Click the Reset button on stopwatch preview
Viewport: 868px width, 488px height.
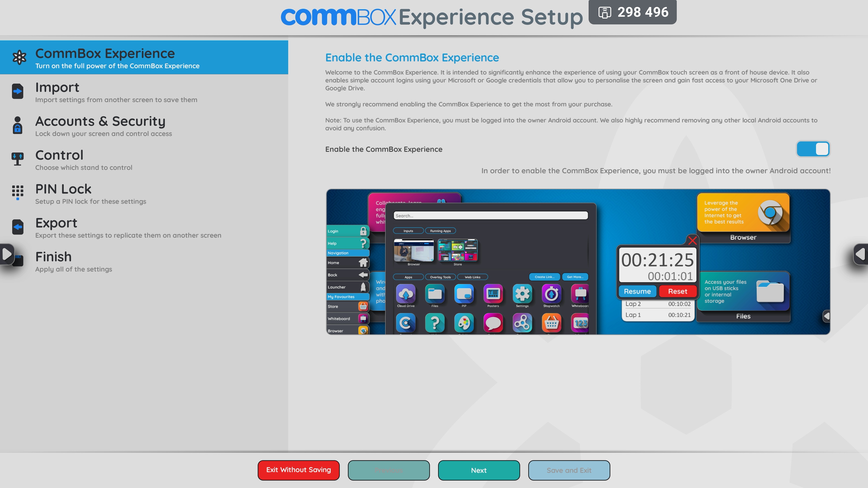coord(678,291)
